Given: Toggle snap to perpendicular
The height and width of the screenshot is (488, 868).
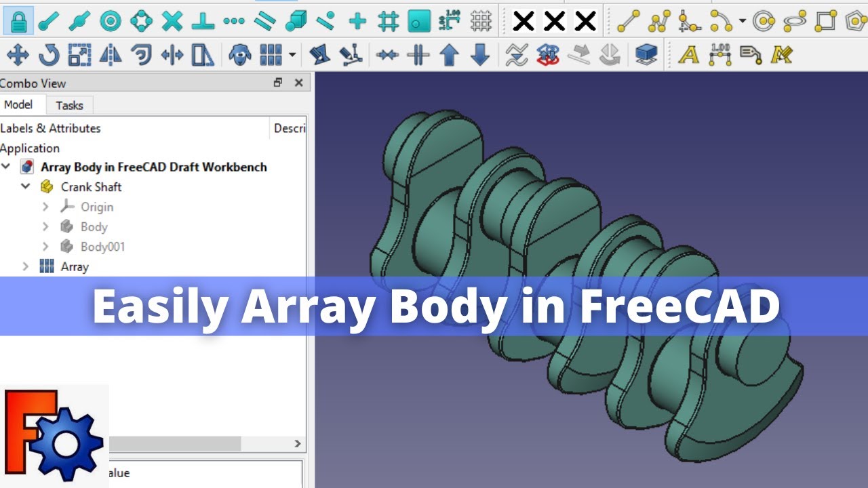Looking at the screenshot, I should coord(203,21).
